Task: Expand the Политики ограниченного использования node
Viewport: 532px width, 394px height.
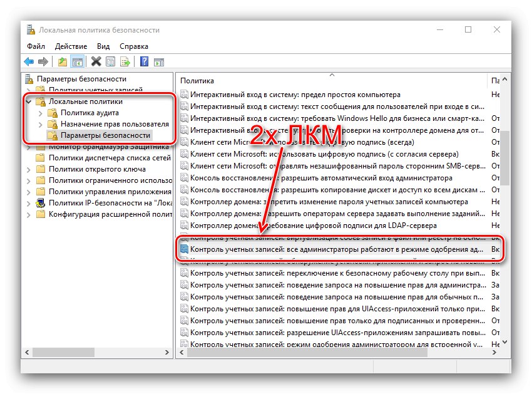Action: click(x=29, y=180)
